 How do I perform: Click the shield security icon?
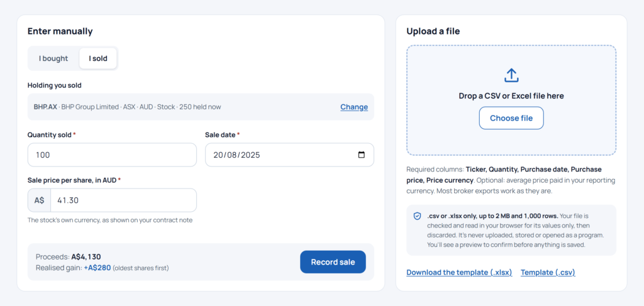pos(418,216)
